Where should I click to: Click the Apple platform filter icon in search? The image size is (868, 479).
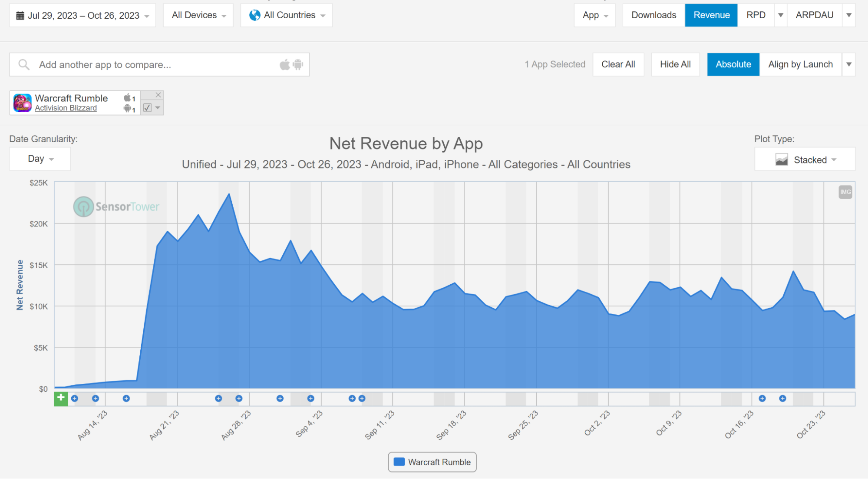[x=284, y=65]
